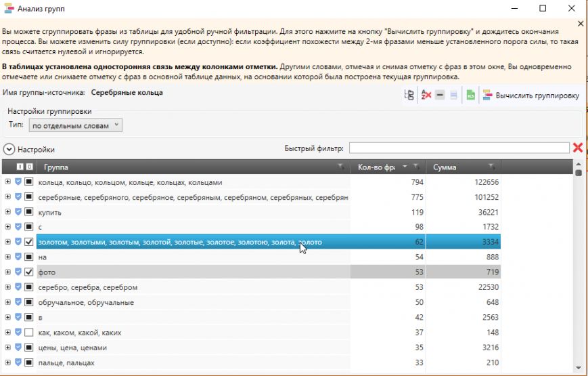Select the обручальное, обручальные row text
Viewport: 588px width, 376px height.
point(86,302)
